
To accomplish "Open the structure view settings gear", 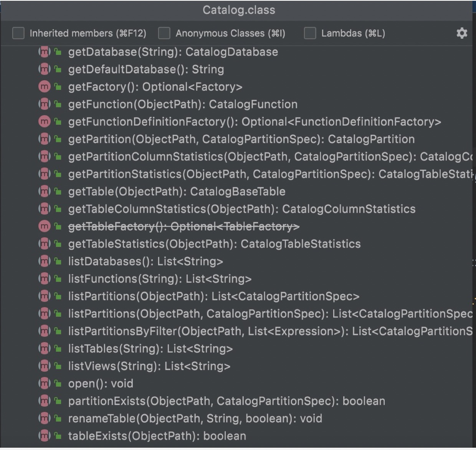I will pos(462,33).
